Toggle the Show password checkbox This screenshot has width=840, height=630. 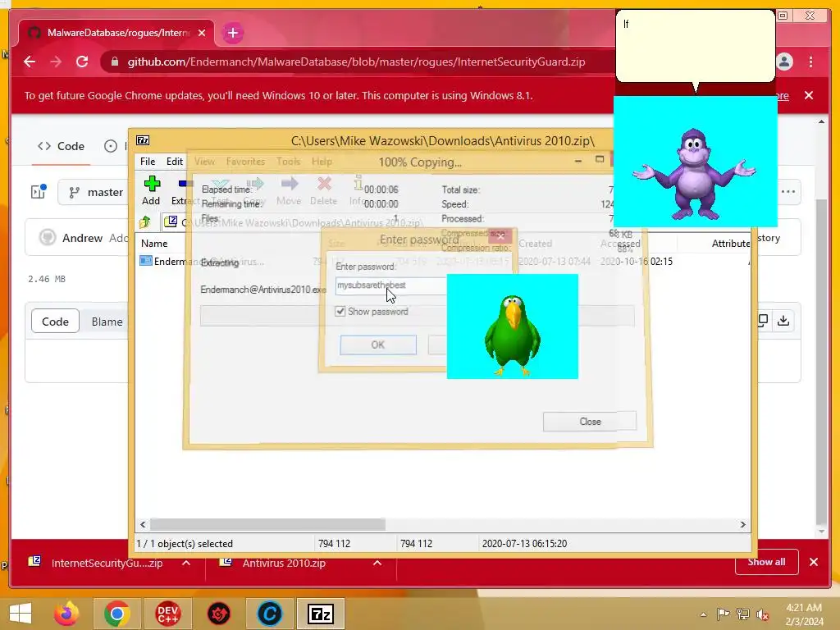pyautogui.click(x=340, y=311)
